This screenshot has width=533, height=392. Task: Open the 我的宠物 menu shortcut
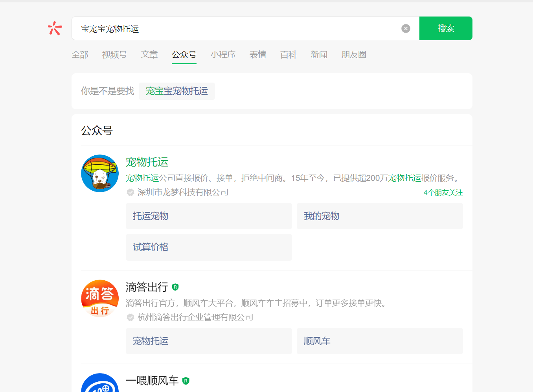coord(380,216)
